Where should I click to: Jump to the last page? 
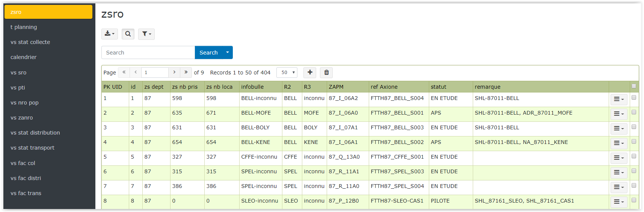pyautogui.click(x=186, y=72)
